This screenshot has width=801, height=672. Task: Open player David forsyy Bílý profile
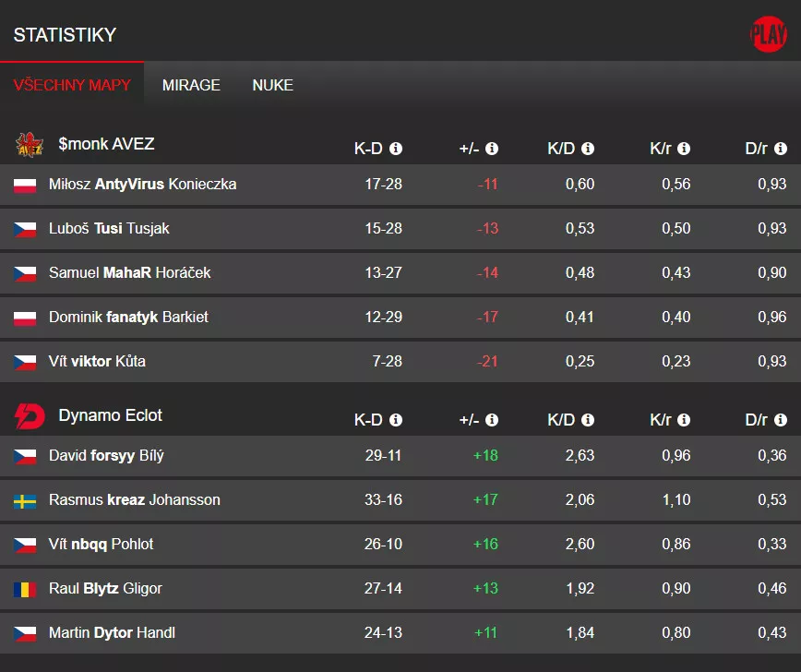(106, 456)
